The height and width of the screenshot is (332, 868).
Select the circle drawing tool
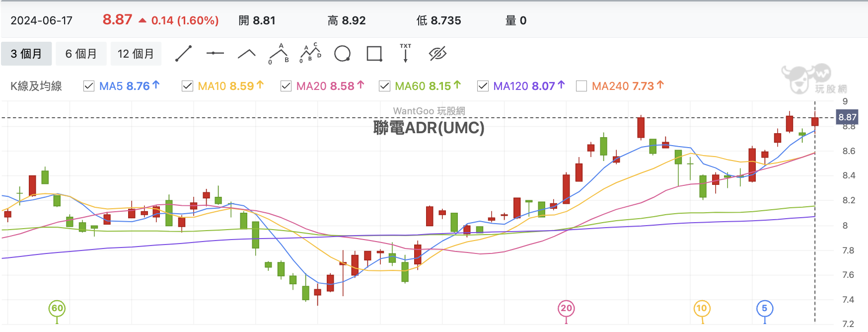click(342, 54)
